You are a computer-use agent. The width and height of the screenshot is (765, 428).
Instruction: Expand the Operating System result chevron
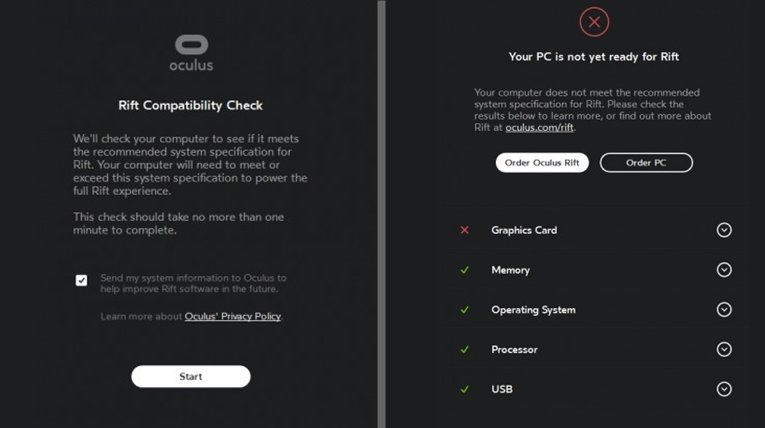724,309
